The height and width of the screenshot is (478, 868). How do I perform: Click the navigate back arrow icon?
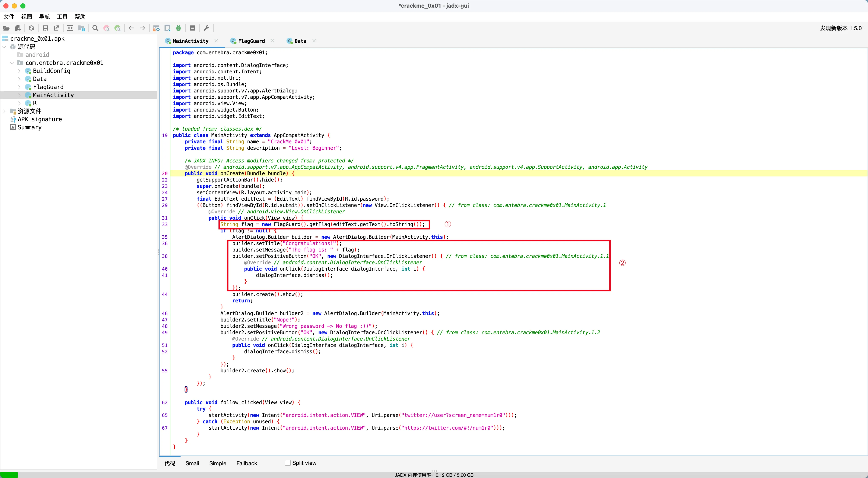[x=131, y=28]
